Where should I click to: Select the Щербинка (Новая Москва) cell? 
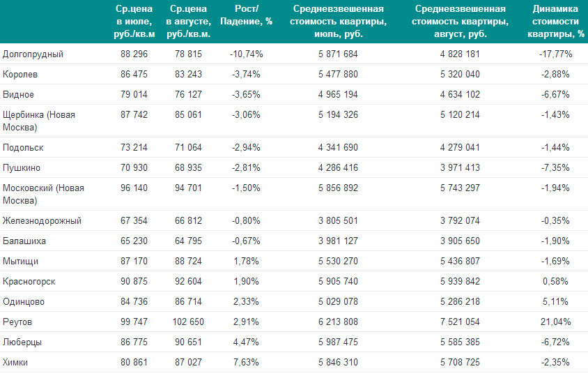click(39, 121)
